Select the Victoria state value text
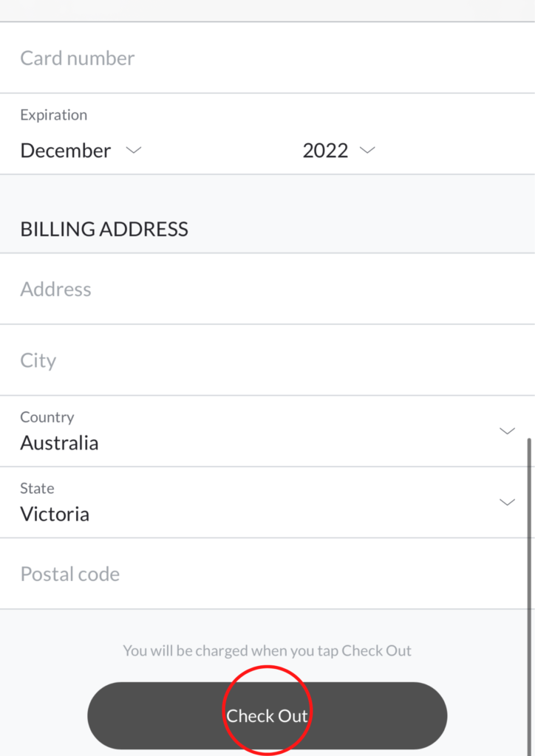The width and height of the screenshot is (535, 756). [55, 515]
